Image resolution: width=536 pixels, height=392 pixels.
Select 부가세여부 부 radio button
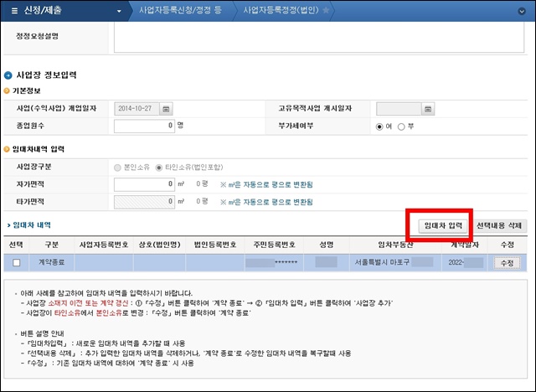tap(401, 126)
